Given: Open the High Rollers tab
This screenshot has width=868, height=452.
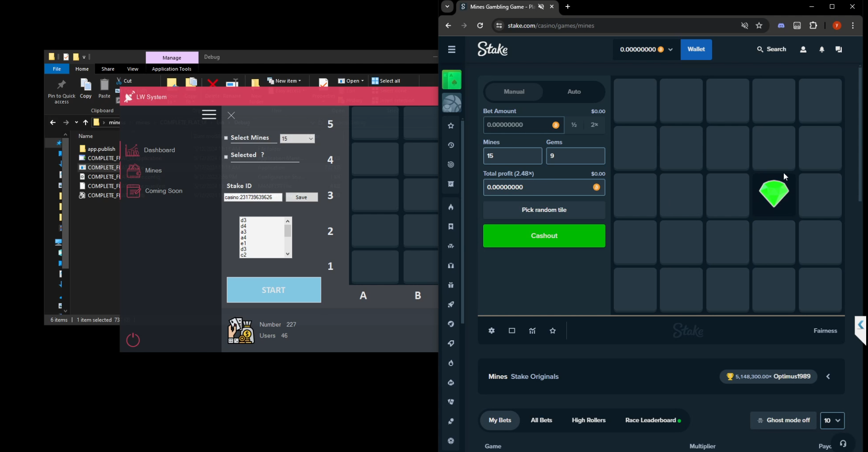Looking at the screenshot, I should (588, 420).
